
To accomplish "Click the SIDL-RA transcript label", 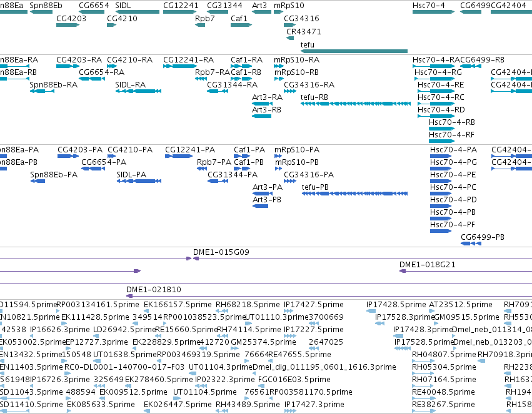I will click(x=130, y=85).
